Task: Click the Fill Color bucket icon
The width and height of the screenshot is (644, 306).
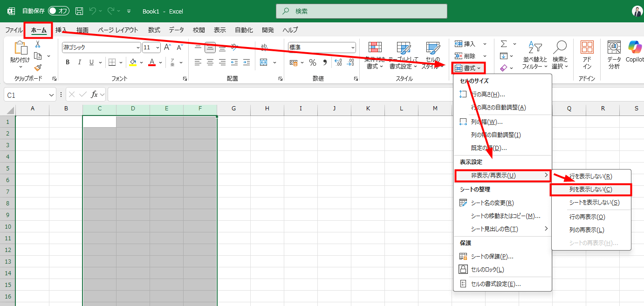Action: tap(133, 62)
